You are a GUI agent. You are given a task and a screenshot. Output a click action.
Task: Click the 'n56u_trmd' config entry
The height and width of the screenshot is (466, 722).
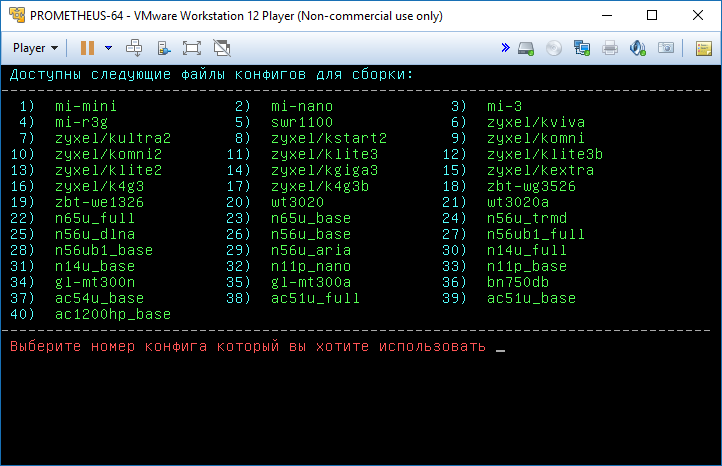click(x=527, y=218)
